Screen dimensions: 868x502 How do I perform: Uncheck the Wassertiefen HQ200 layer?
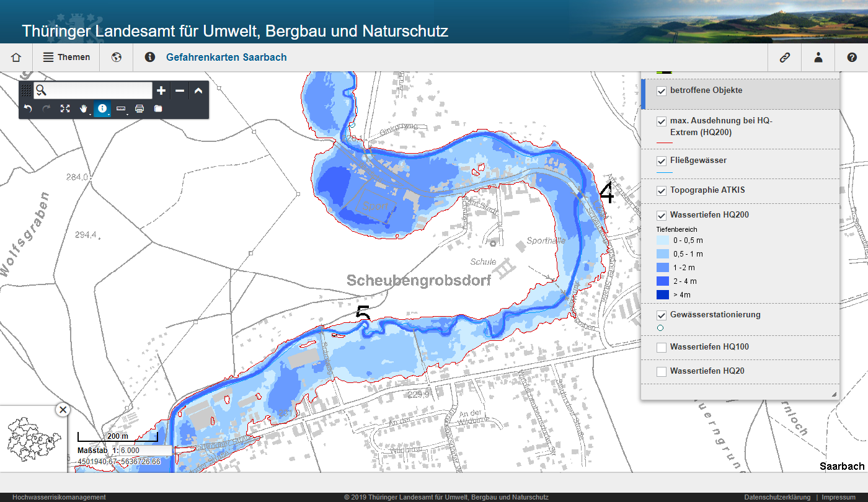pyautogui.click(x=662, y=216)
